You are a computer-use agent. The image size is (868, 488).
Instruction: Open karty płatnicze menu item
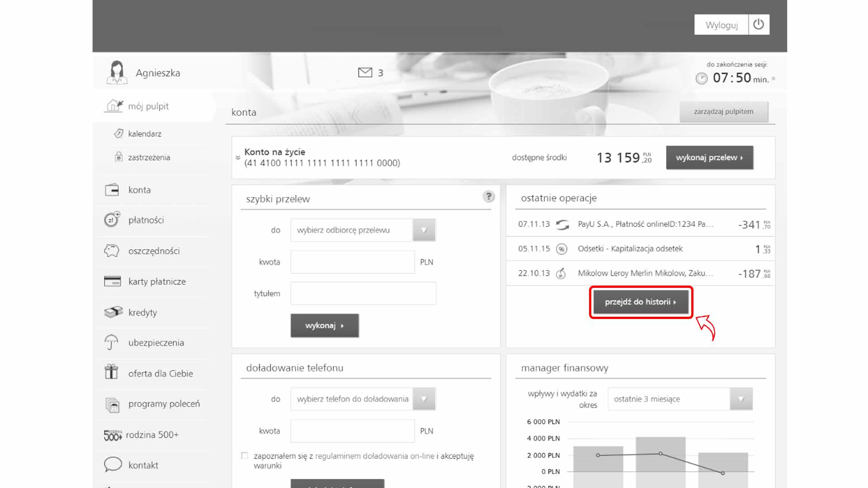pos(156,282)
